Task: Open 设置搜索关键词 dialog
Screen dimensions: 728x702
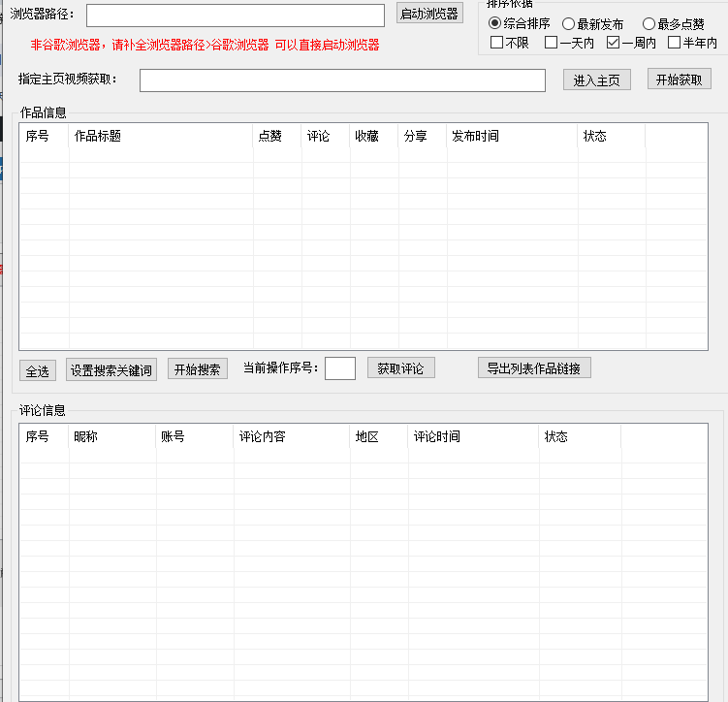Action: [x=111, y=370]
